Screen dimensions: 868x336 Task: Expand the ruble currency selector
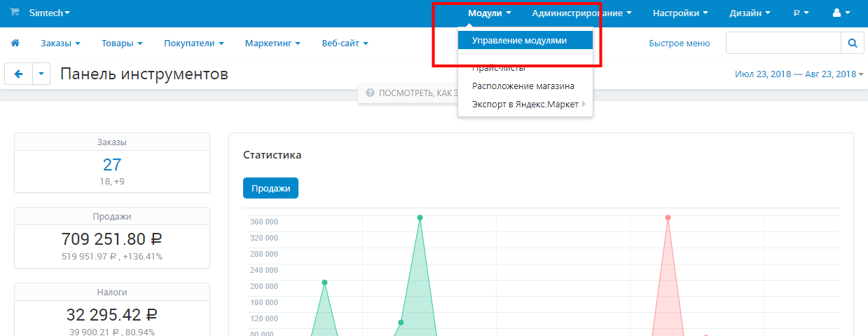coord(801,13)
